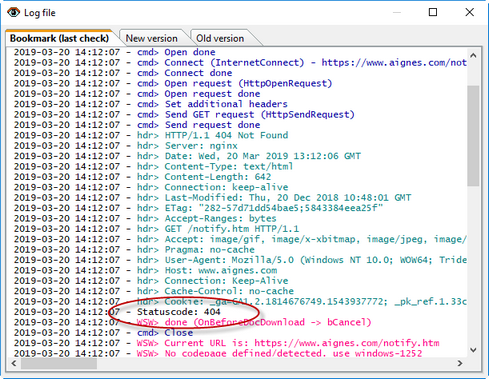Screen dimensions: 489x379
Task: Select the 'Open done' log line
Action: point(115,52)
